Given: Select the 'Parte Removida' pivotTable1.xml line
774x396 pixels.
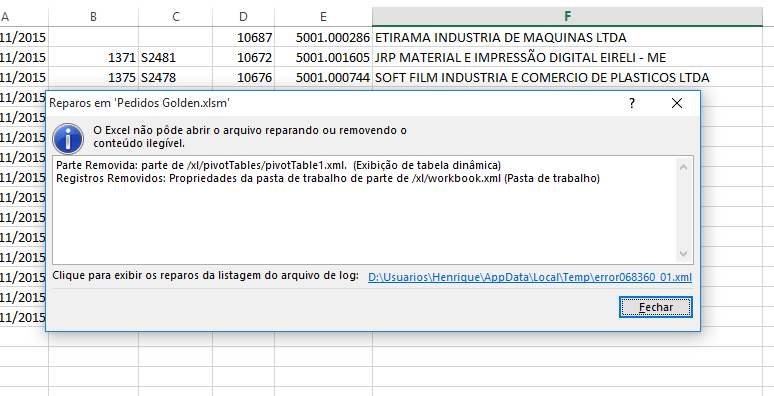Looking at the screenshot, I should point(278,165).
